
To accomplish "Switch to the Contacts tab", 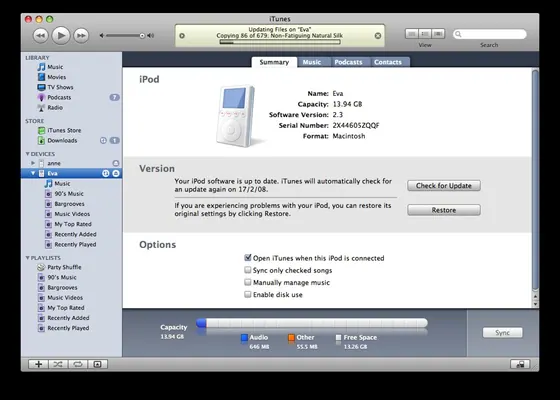I will pyautogui.click(x=388, y=62).
